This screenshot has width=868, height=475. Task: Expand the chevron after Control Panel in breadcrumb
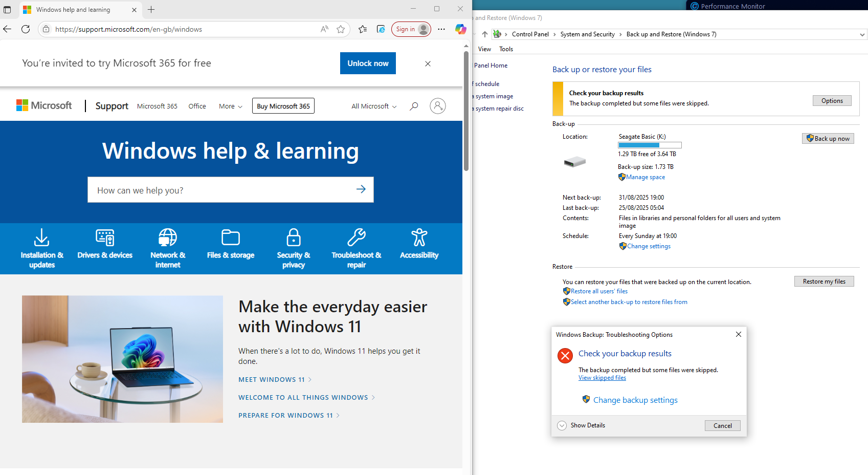[554, 34]
